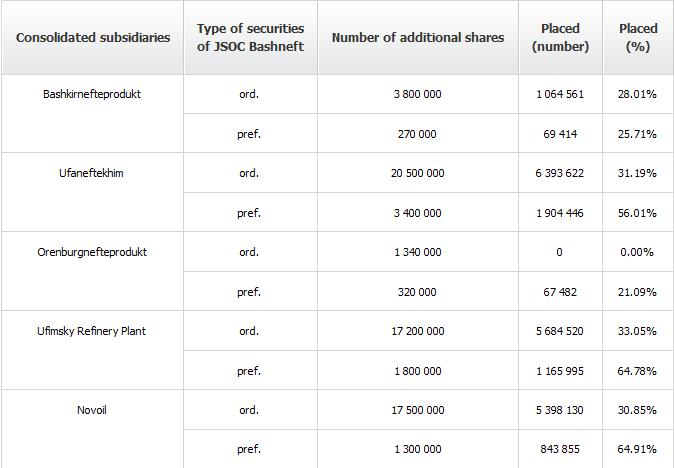Select the 1 064 561 placed number
Screen dimensions: 674x468
[560, 94]
